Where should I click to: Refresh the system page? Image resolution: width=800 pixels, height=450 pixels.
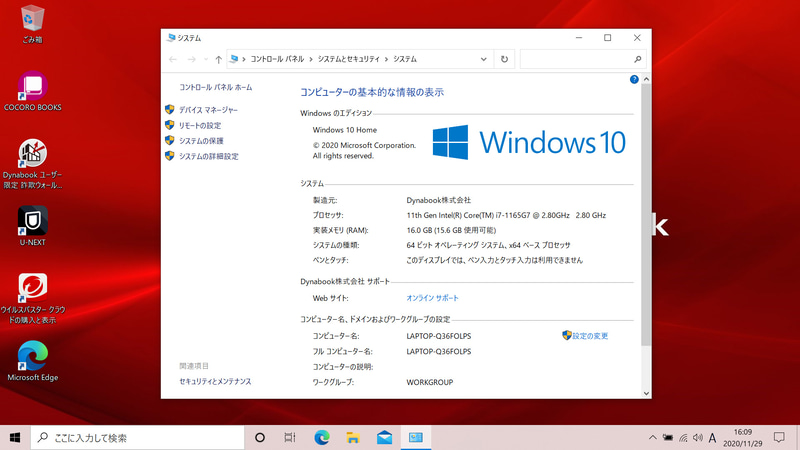504,59
